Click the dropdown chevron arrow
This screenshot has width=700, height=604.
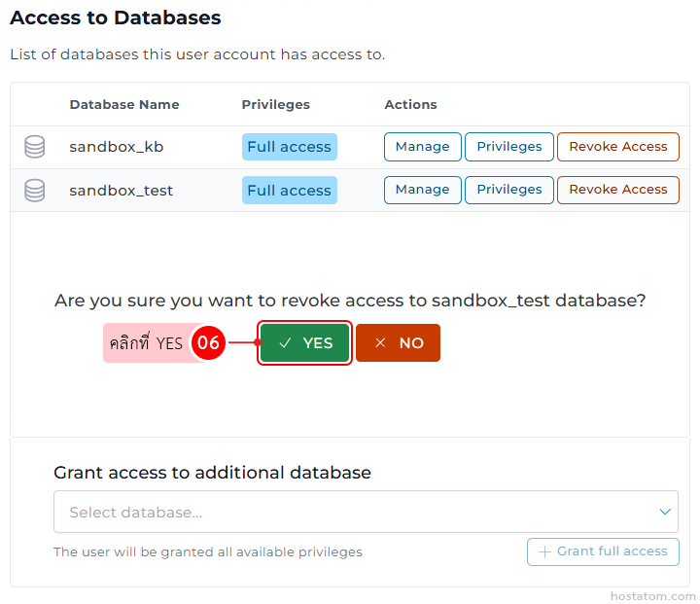point(665,512)
